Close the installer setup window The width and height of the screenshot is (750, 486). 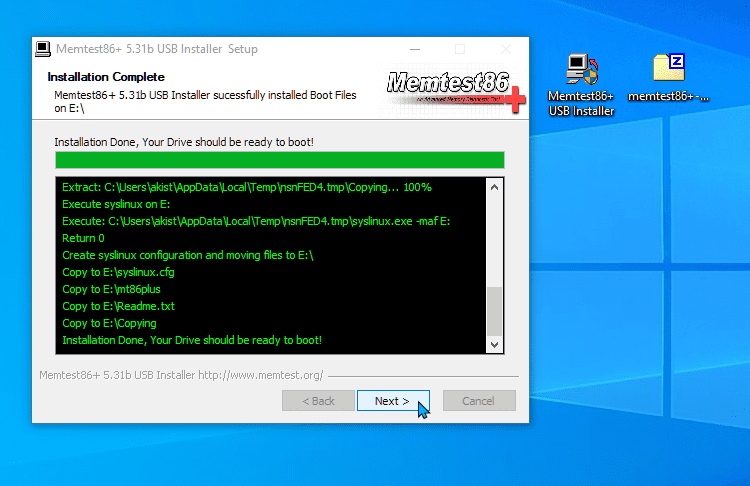pyautogui.click(x=506, y=49)
